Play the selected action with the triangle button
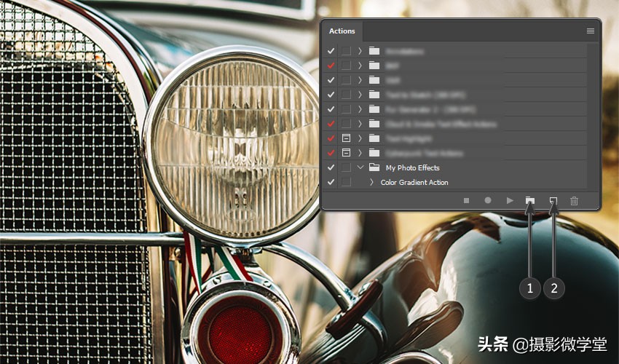619x364 pixels. tap(510, 200)
